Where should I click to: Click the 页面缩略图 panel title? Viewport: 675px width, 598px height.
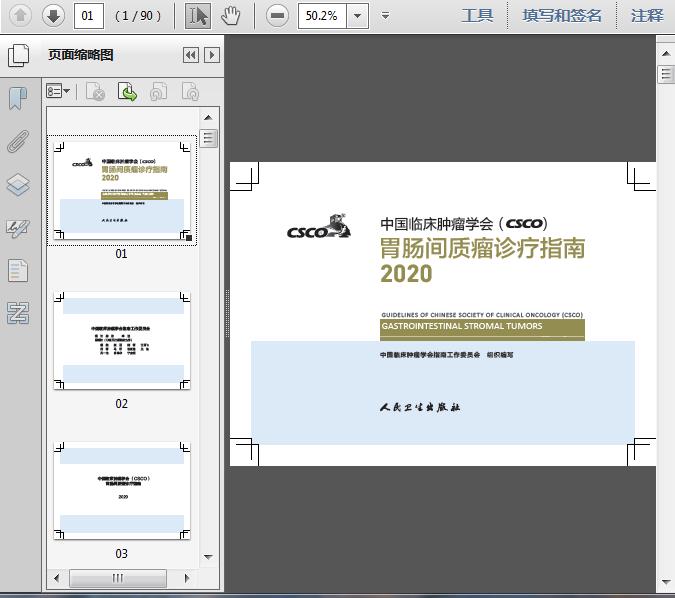81,55
